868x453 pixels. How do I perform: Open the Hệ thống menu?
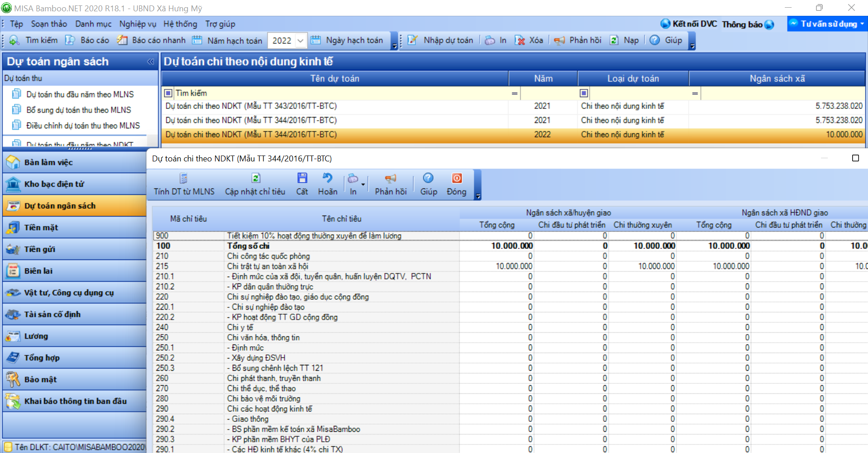[180, 24]
